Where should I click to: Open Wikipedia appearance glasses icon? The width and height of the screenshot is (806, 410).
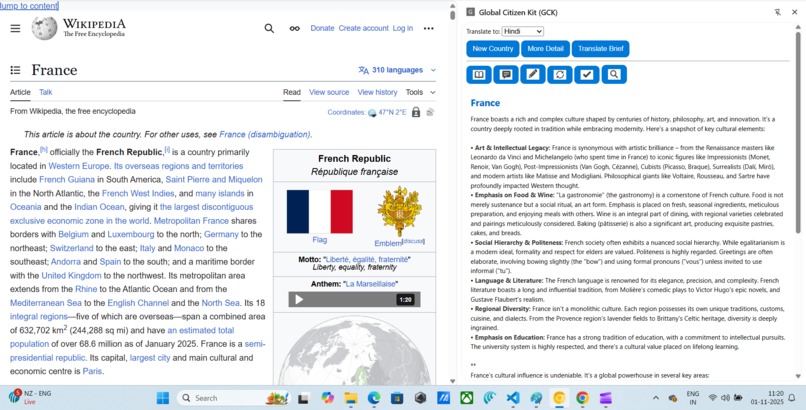295,28
